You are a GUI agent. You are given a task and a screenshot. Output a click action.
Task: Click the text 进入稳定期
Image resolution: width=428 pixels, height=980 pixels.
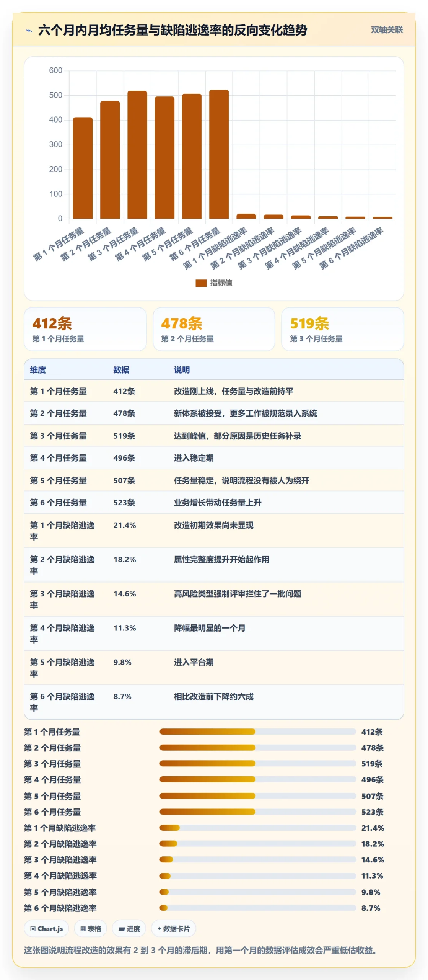point(194,458)
